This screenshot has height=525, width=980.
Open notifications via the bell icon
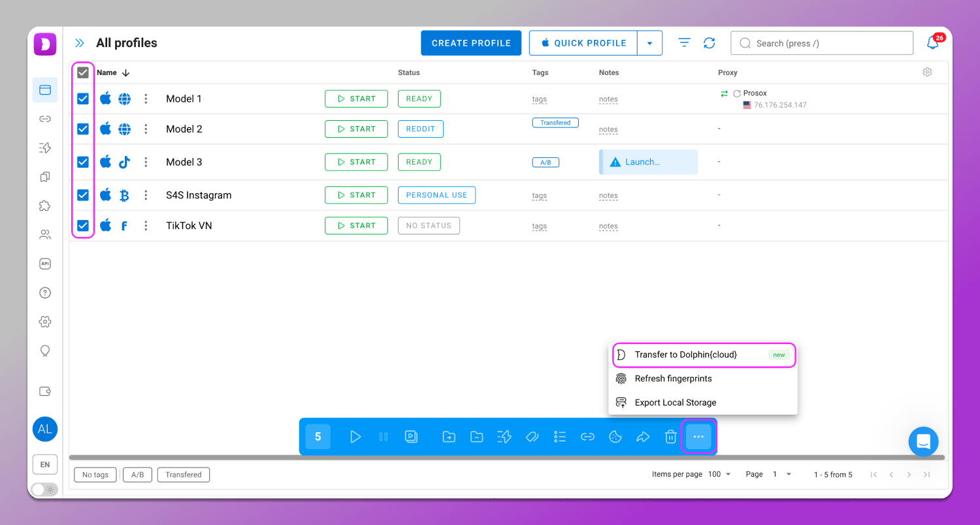[x=933, y=42]
